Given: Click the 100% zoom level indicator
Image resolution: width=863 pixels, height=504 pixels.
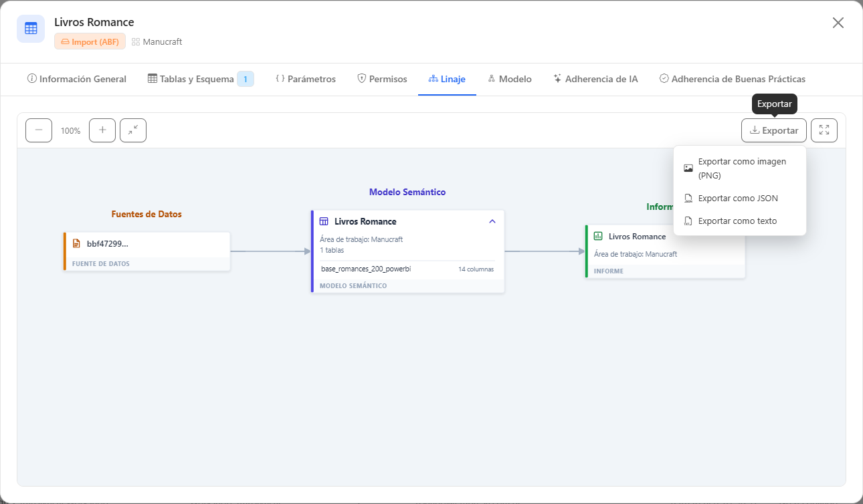Looking at the screenshot, I should click(x=70, y=131).
